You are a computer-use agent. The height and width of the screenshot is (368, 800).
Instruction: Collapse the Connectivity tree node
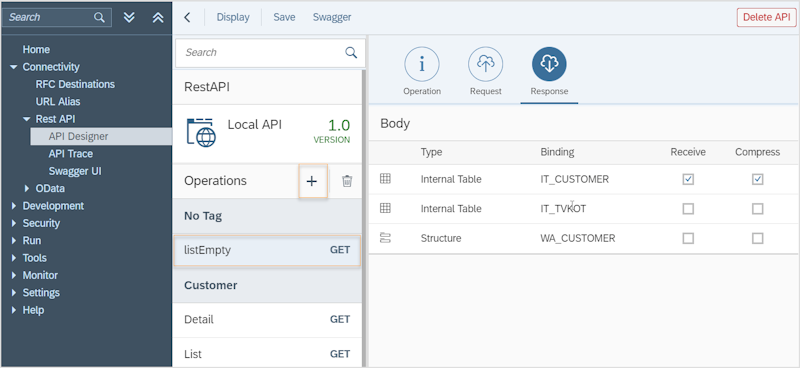(x=13, y=67)
